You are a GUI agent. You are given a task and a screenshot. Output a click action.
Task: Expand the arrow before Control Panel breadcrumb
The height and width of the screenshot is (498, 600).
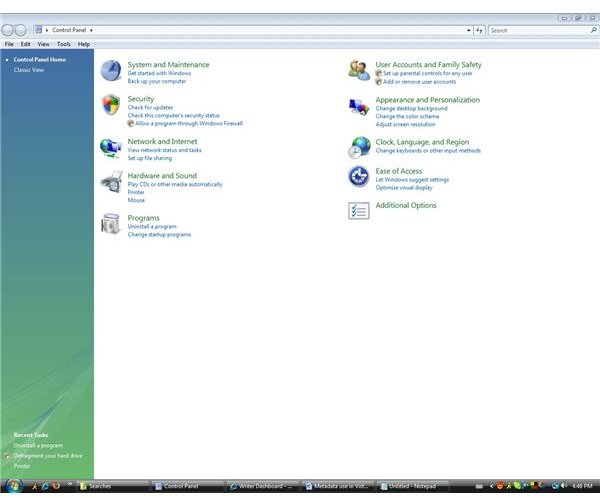click(x=47, y=30)
